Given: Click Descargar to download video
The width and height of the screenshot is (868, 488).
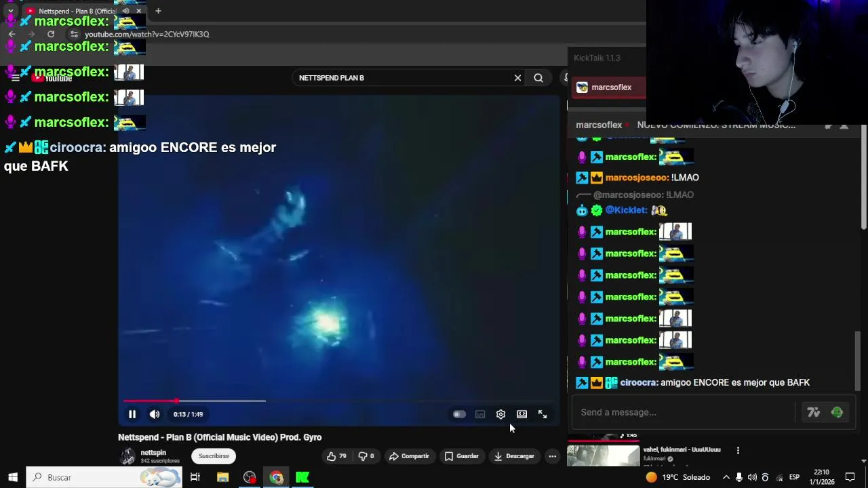Looking at the screenshot, I should (x=514, y=456).
